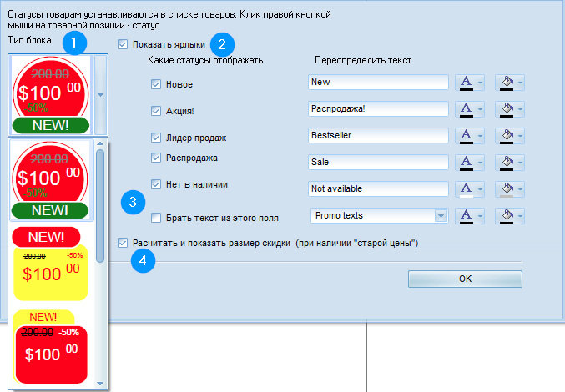Click font color icon in Новое row
The image size is (565, 392).
(466, 83)
